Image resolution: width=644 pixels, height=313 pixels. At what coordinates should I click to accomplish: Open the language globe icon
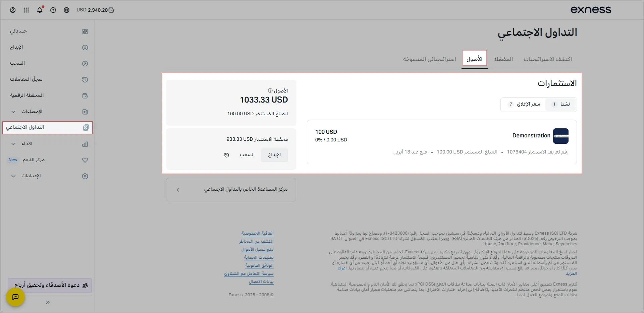(x=66, y=10)
